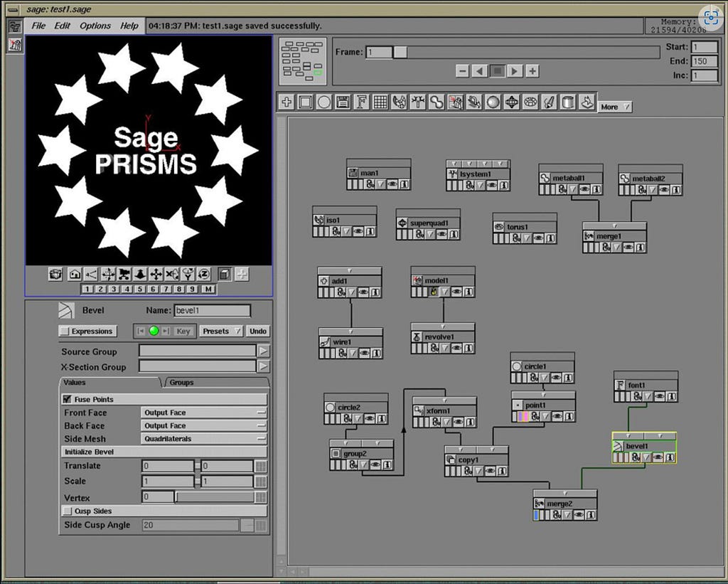Image resolution: width=728 pixels, height=584 pixels.
Task: Open the Side Mesh Quadrilaterals dropdown
Action: pos(204,439)
